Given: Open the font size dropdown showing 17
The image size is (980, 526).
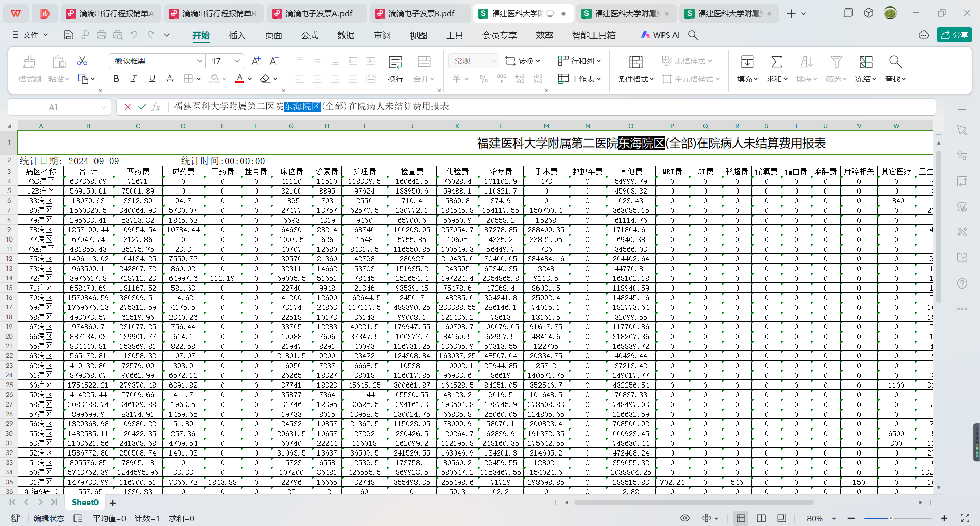Looking at the screenshot, I should tap(237, 61).
